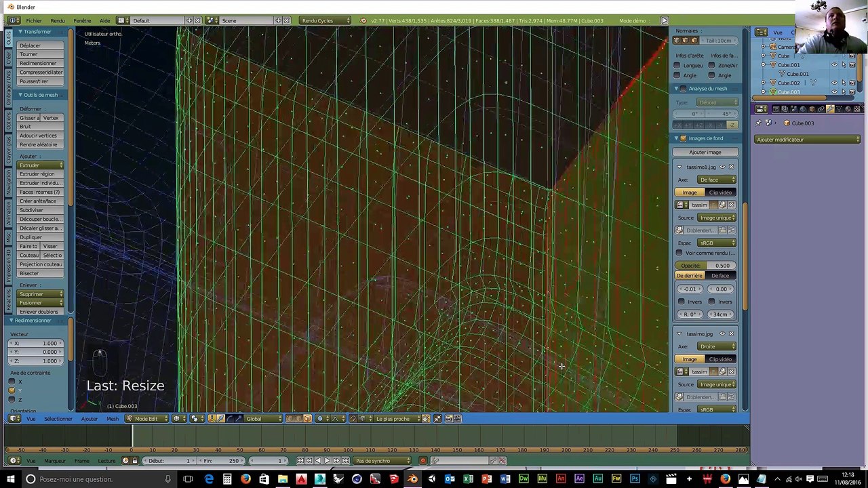Play the timeline animation forward
Image resolution: width=868 pixels, height=488 pixels.
(327, 461)
